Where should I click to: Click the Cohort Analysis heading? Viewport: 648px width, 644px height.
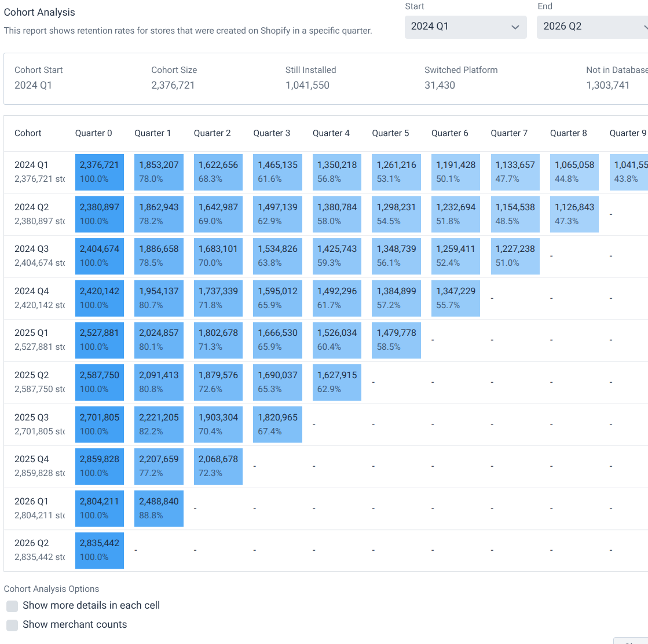coord(39,12)
